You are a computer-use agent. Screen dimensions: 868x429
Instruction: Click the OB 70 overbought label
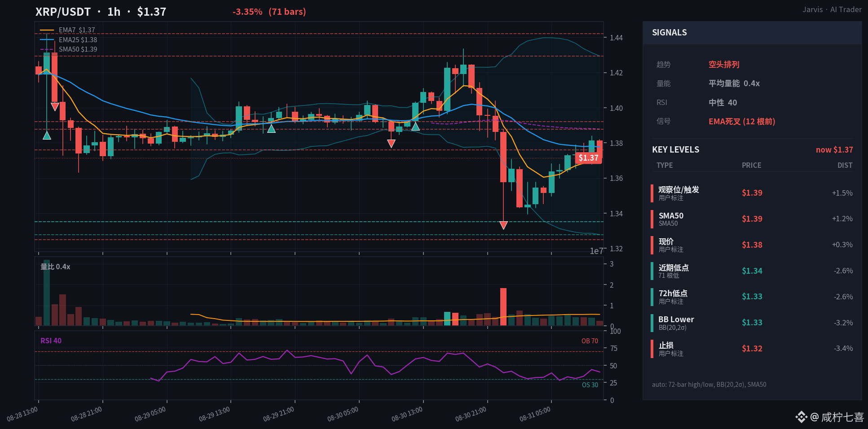[590, 341]
